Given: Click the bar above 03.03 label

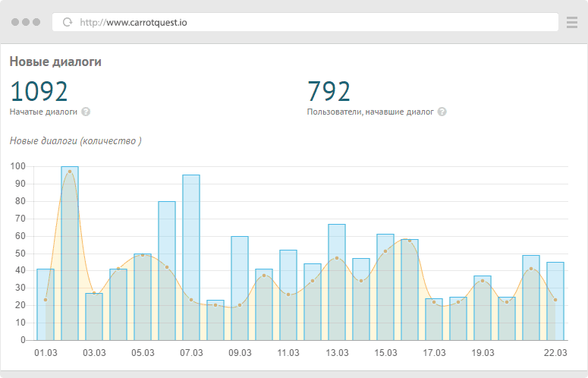Looking at the screenshot, I should click(94, 317).
